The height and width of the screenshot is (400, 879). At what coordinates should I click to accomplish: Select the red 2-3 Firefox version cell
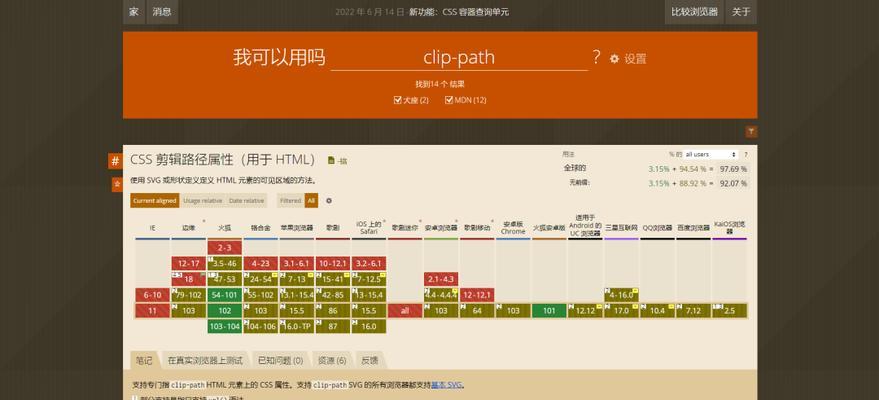tap(224, 248)
